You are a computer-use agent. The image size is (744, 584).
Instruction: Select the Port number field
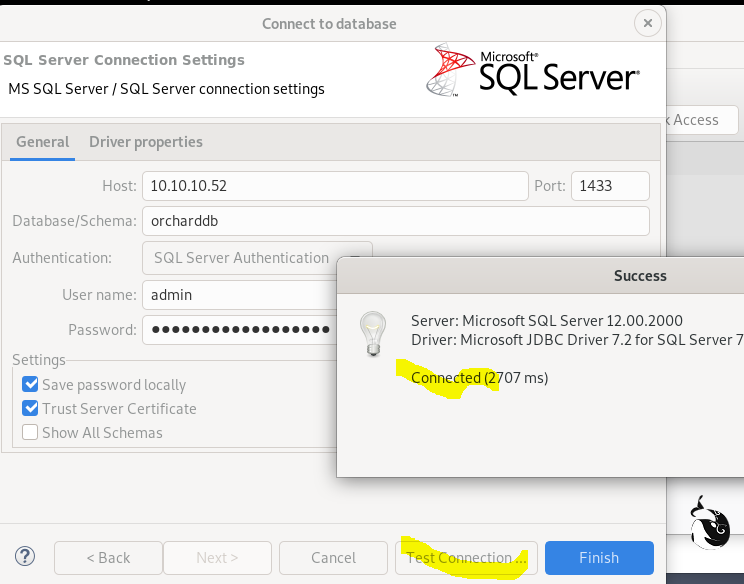point(610,186)
